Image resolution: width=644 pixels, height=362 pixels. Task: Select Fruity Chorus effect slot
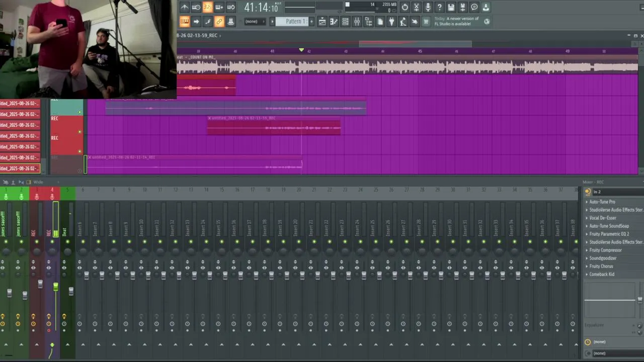point(614,266)
